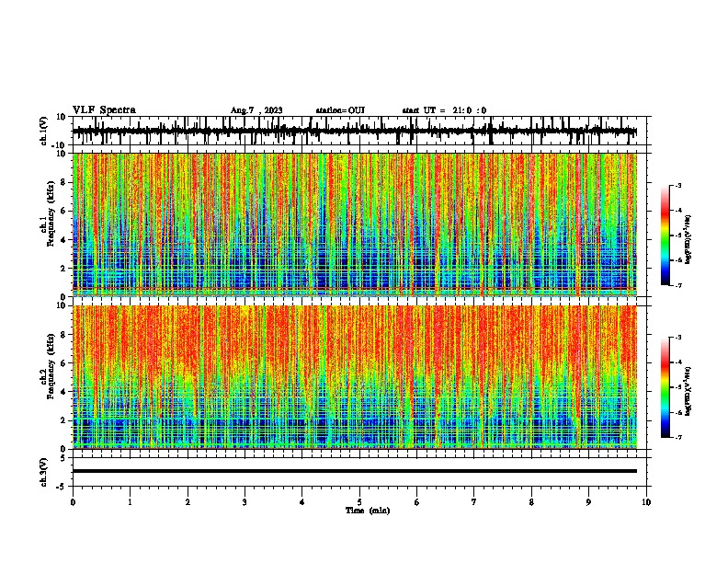Click the "start UT = 21:0 :0" text
The image size is (728, 563).
(x=444, y=110)
